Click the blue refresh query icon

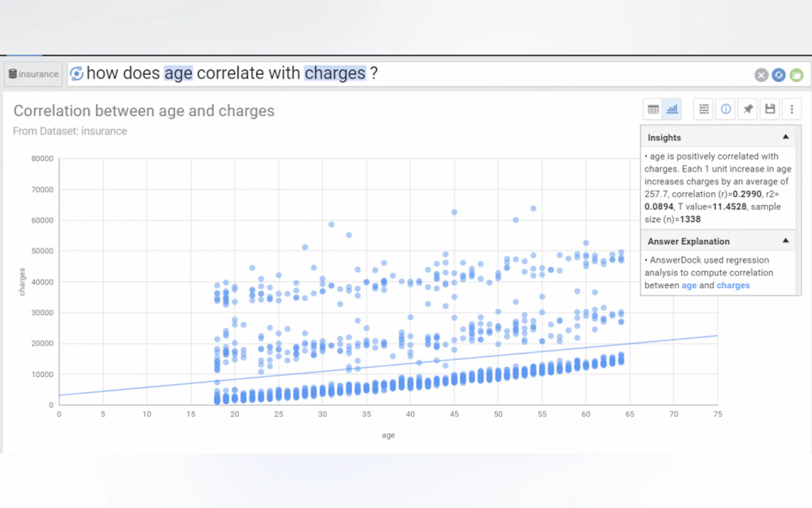coord(778,75)
